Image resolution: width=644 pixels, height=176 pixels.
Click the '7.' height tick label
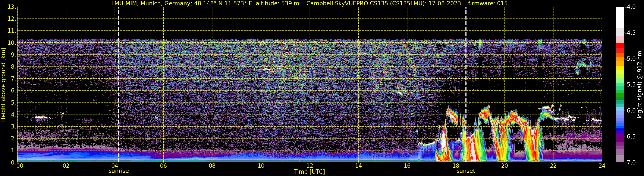coord(13,79)
